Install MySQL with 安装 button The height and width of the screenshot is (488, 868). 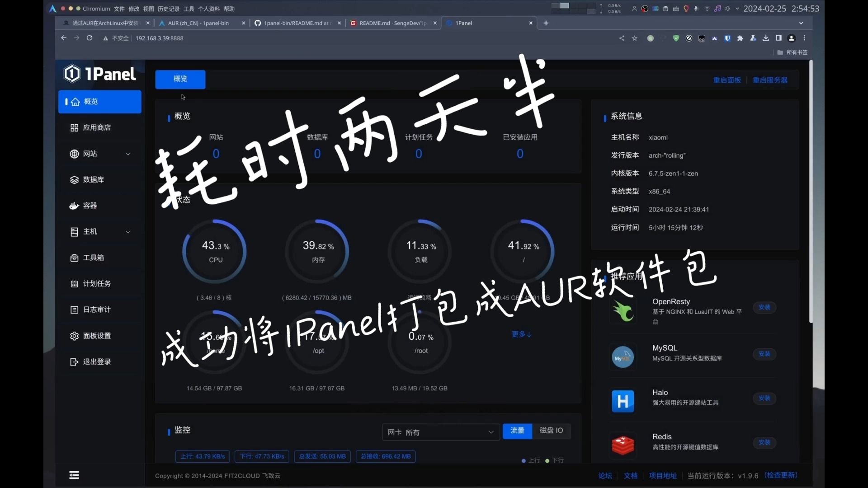pyautogui.click(x=764, y=354)
